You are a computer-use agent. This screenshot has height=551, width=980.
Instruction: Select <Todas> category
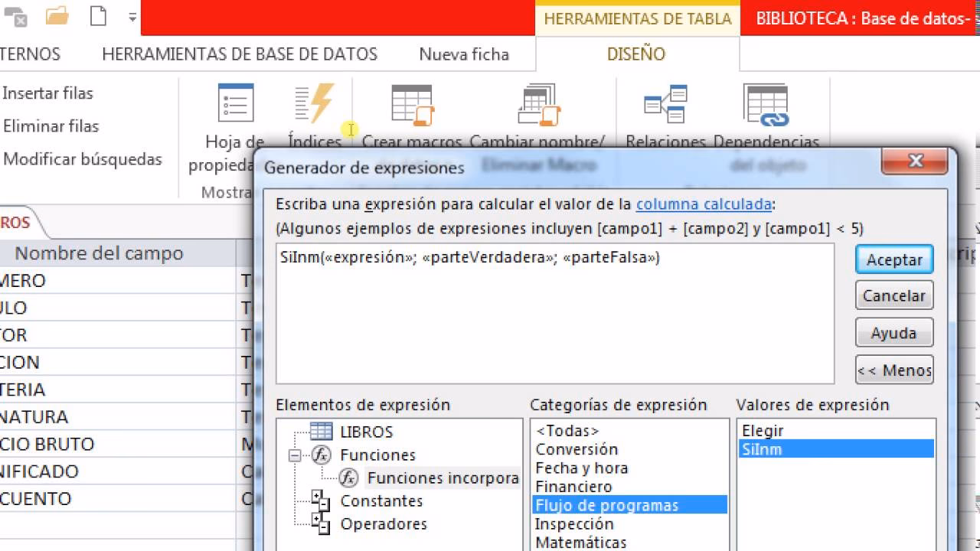pyautogui.click(x=567, y=431)
